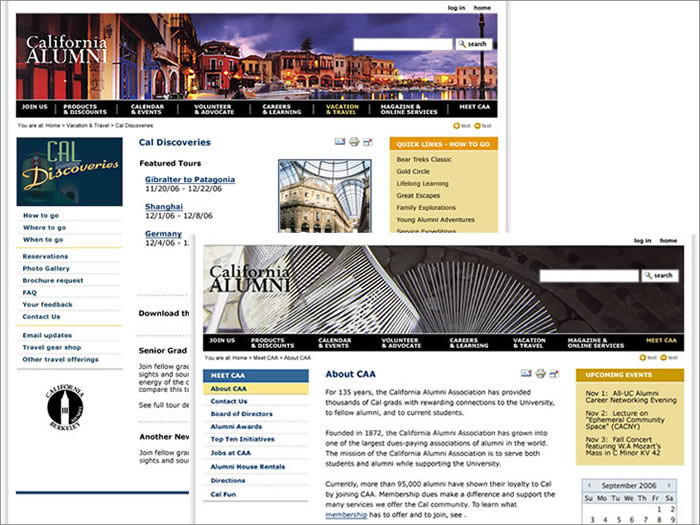Screen dimensions: 700x525
Task: Open Join Us menu on Cal Discoveries page
Action: click(x=34, y=107)
